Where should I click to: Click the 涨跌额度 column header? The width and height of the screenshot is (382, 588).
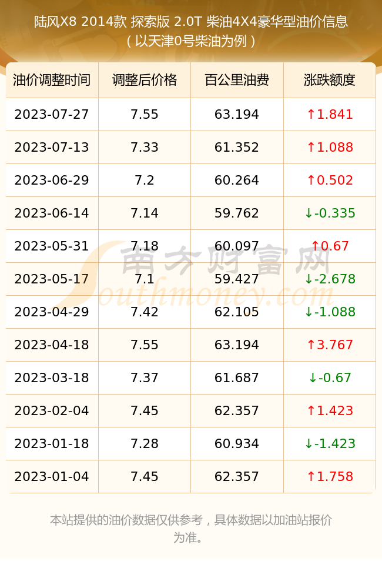tap(330, 80)
